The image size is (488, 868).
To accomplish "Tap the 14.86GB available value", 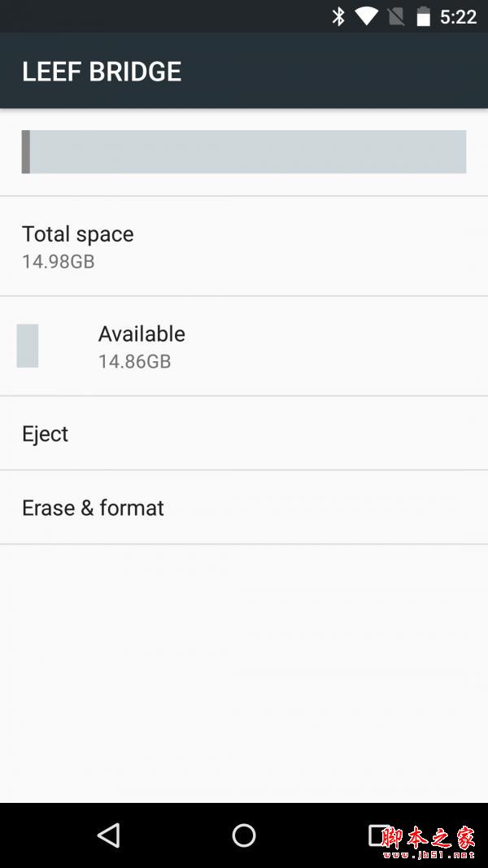I will coord(134,361).
